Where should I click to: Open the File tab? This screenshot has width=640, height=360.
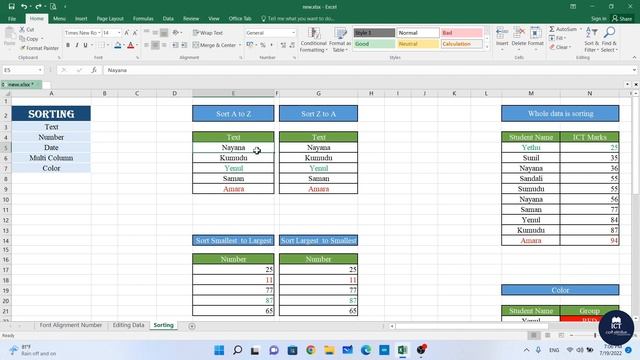(x=12, y=19)
